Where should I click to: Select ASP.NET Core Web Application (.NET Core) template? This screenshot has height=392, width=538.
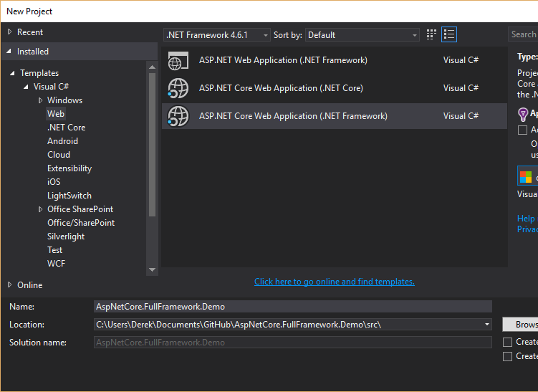click(x=335, y=88)
